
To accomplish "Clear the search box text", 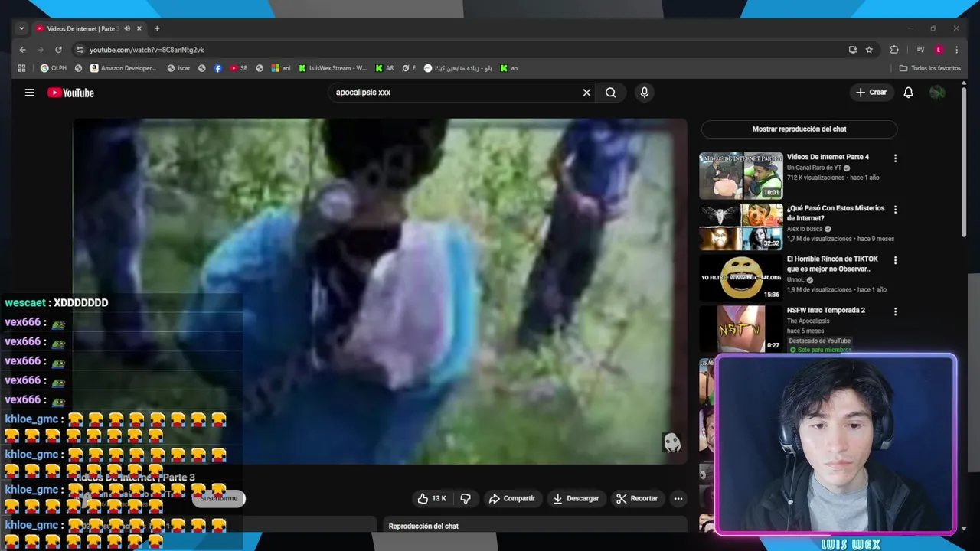I will (586, 93).
